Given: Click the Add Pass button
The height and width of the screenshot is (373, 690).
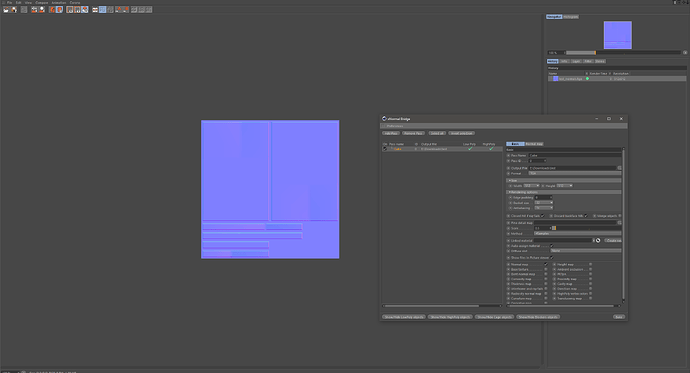Looking at the screenshot, I should coord(391,133).
